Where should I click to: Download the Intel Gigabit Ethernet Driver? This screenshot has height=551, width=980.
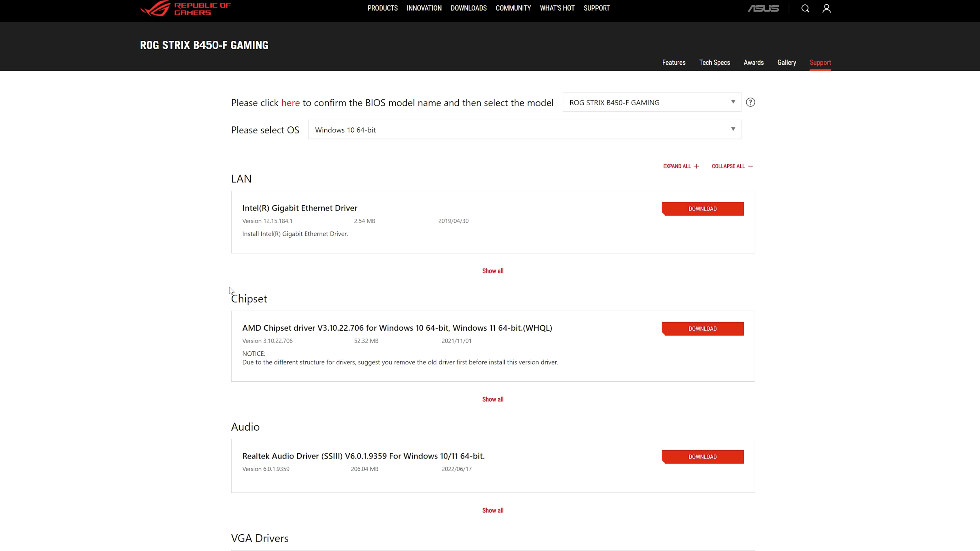tap(702, 209)
